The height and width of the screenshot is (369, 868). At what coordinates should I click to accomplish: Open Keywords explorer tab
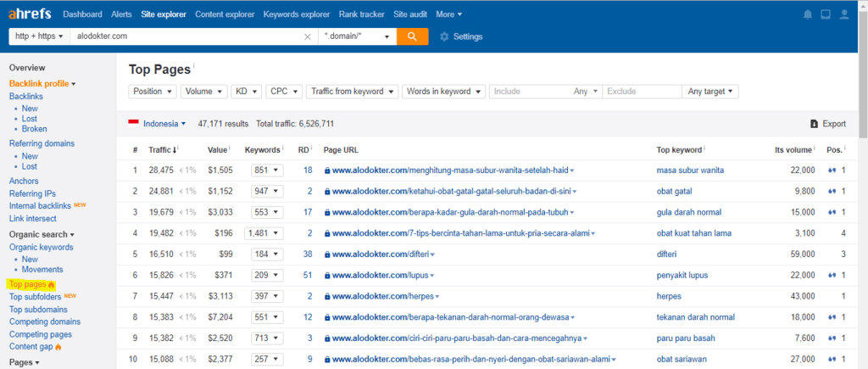(297, 14)
